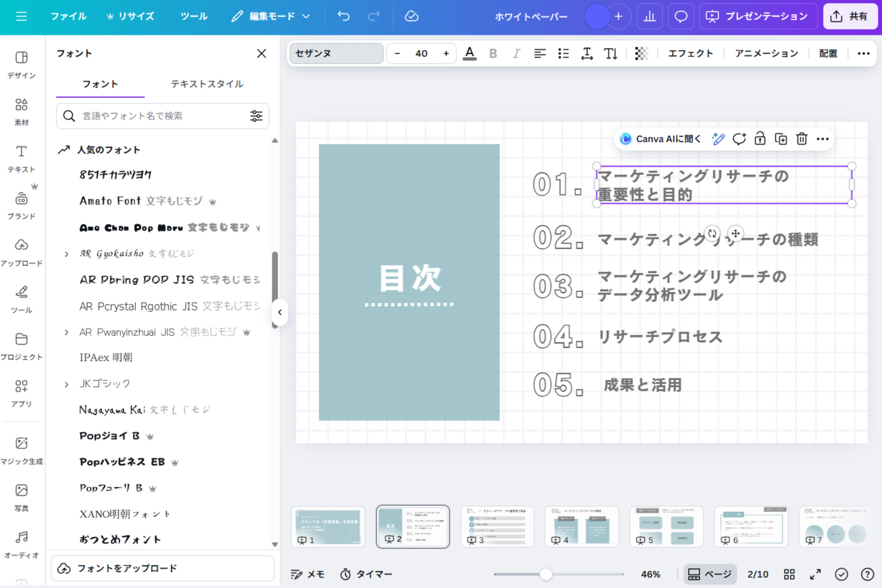Viewport: 882px width, 588px height.
Task: Open アニメーション panel
Action: pyautogui.click(x=766, y=54)
